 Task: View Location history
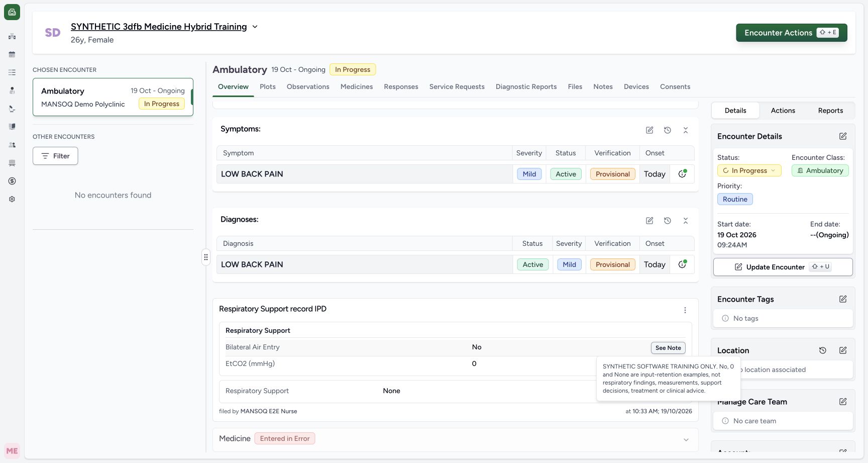pos(823,350)
